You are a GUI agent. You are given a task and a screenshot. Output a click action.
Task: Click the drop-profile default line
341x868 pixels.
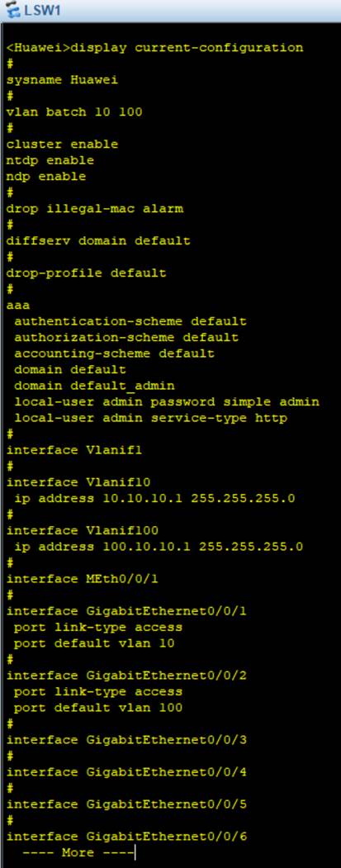click(x=86, y=273)
